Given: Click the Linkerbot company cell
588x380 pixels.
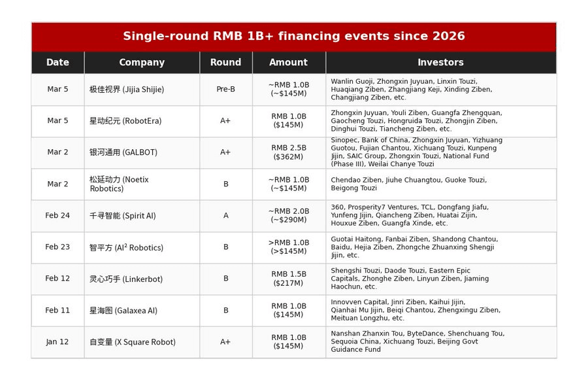Looking at the screenshot, I should pyautogui.click(x=126, y=279).
